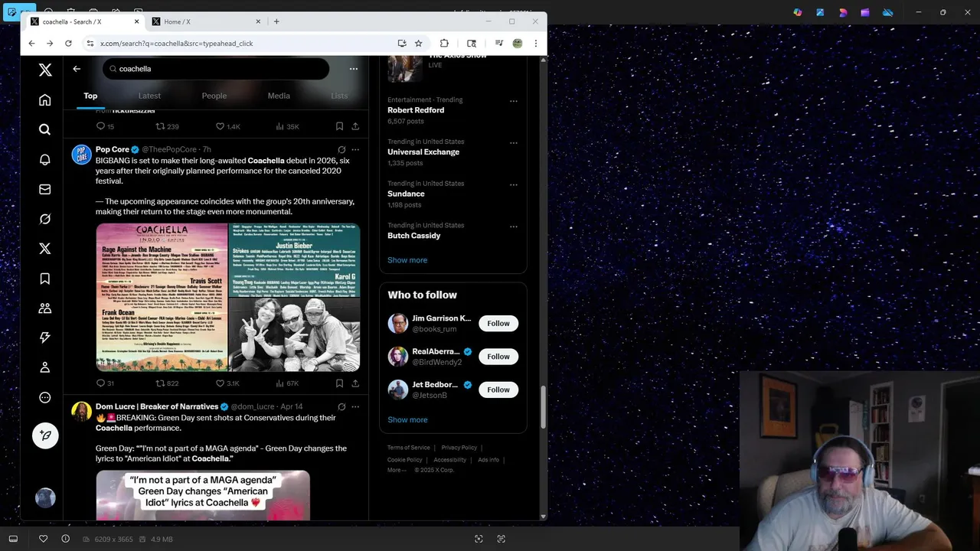Switch to the Lists search tab
This screenshot has width=980, height=551.
339,96
